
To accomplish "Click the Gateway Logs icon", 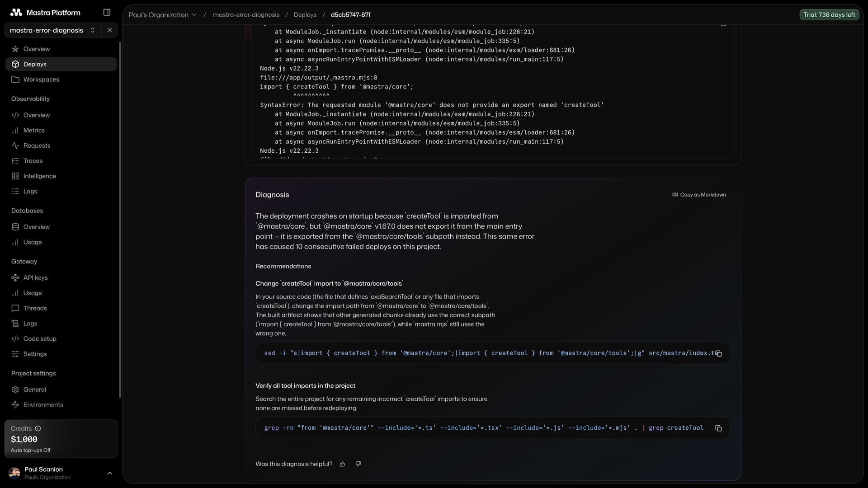I will 15,324.
